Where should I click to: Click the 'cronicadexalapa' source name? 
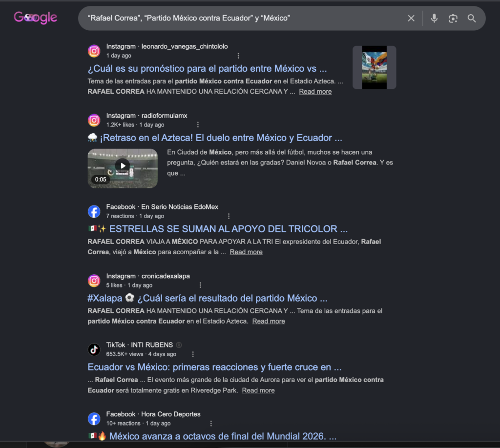tap(166, 276)
